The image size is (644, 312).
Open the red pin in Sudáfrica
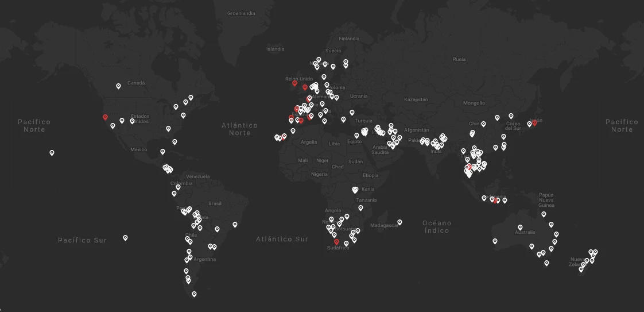(336, 242)
